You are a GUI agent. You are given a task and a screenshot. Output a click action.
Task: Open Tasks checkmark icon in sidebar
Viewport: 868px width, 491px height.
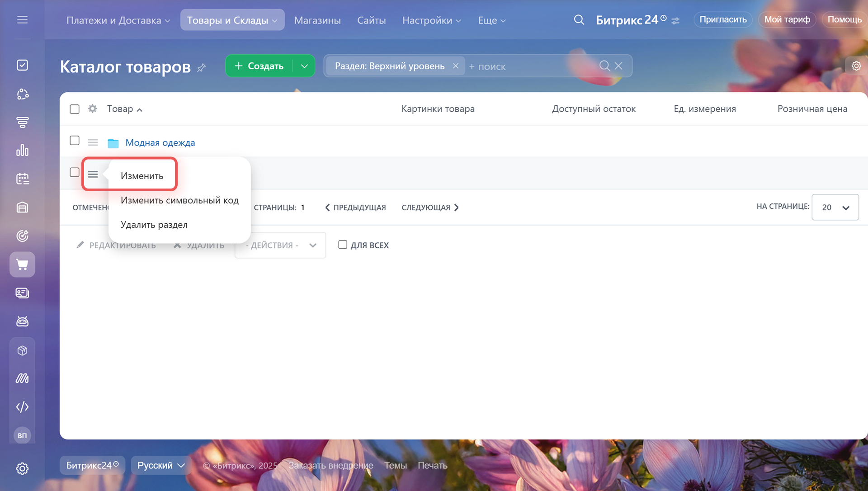tap(22, 65)
